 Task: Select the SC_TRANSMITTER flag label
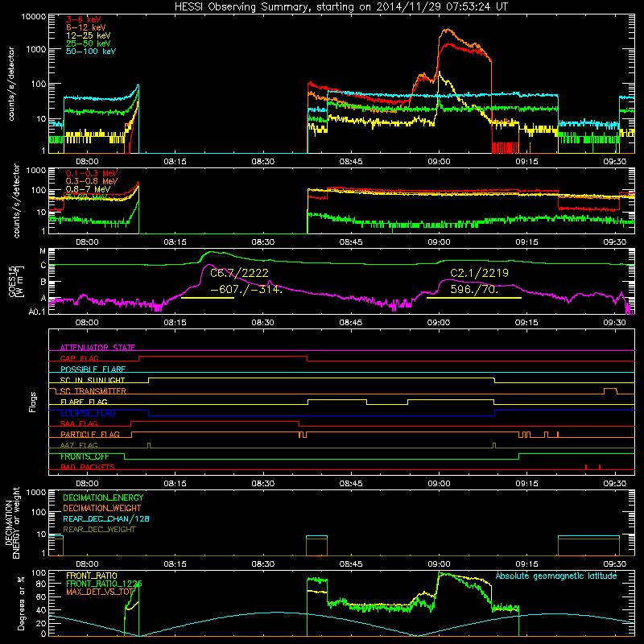tap(93, 391)
